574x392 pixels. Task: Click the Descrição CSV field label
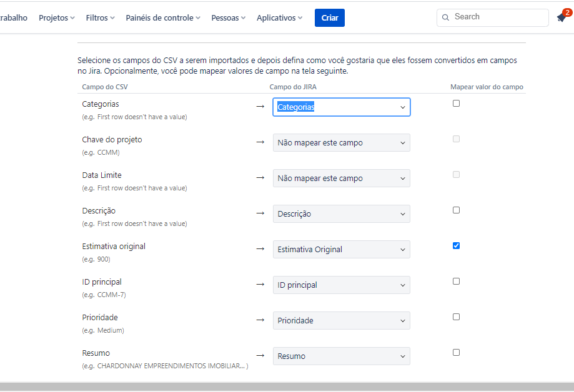[99, 210]
